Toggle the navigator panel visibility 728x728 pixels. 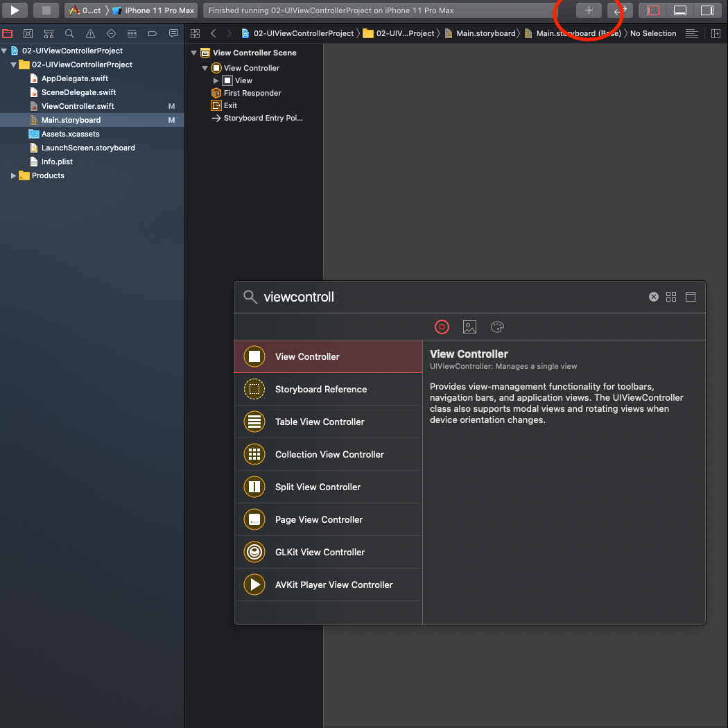[652, 10]
